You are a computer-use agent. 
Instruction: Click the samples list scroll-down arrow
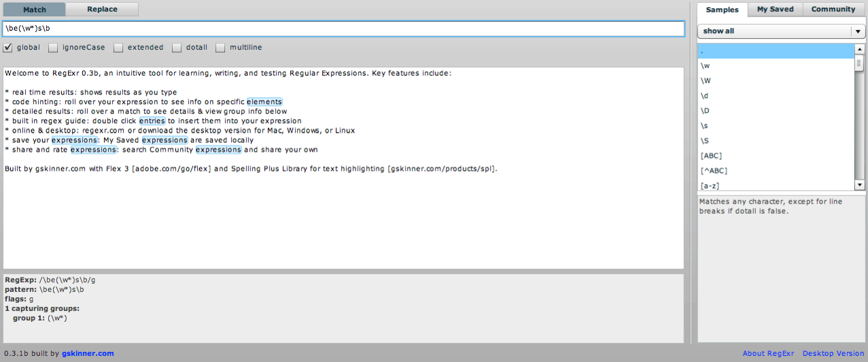click(x=859, y=185)
